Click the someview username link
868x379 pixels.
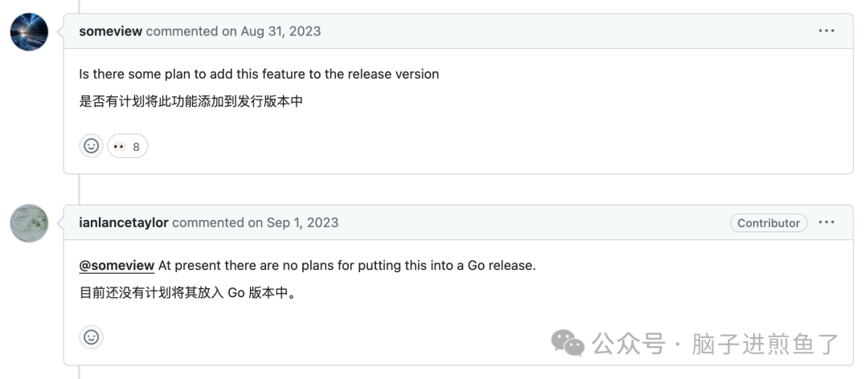coord(111,31)
